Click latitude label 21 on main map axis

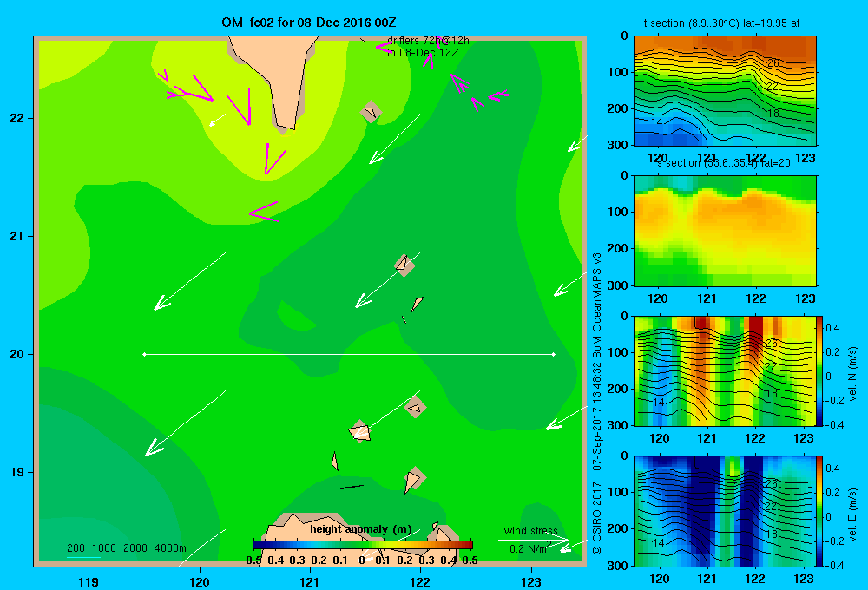click(x=17, y=236)
